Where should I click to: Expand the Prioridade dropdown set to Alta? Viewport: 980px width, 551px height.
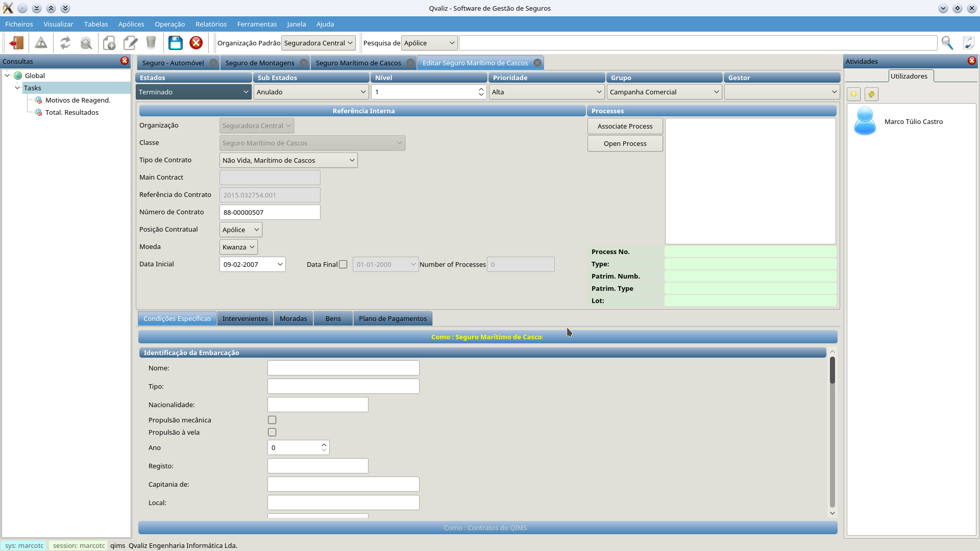pyautogui.click(x=546, y=92)
